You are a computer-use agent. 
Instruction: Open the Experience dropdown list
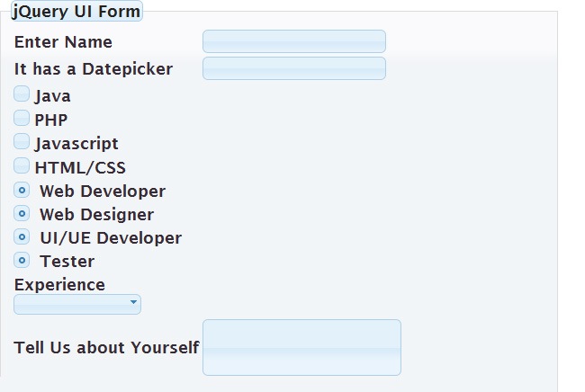point(76,305)
